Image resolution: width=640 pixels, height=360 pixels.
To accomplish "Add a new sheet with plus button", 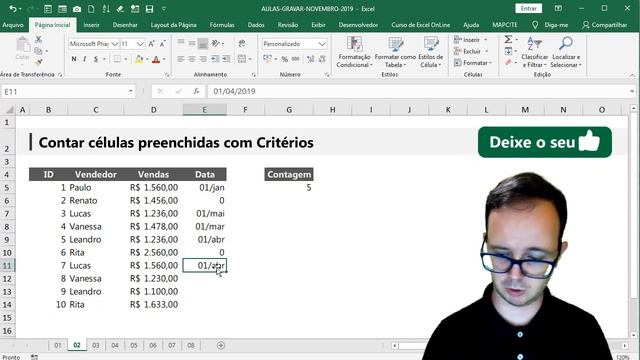I will (x=221, y=345).
